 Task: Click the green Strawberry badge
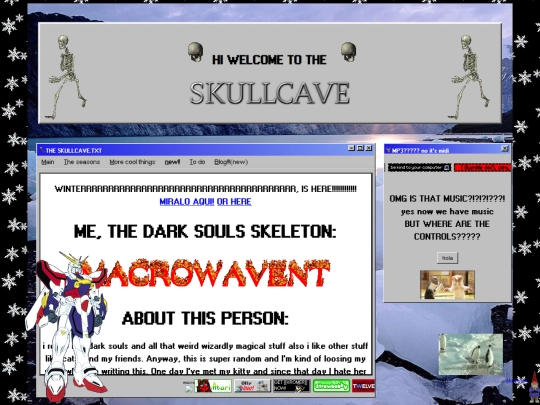click(331, 386)
